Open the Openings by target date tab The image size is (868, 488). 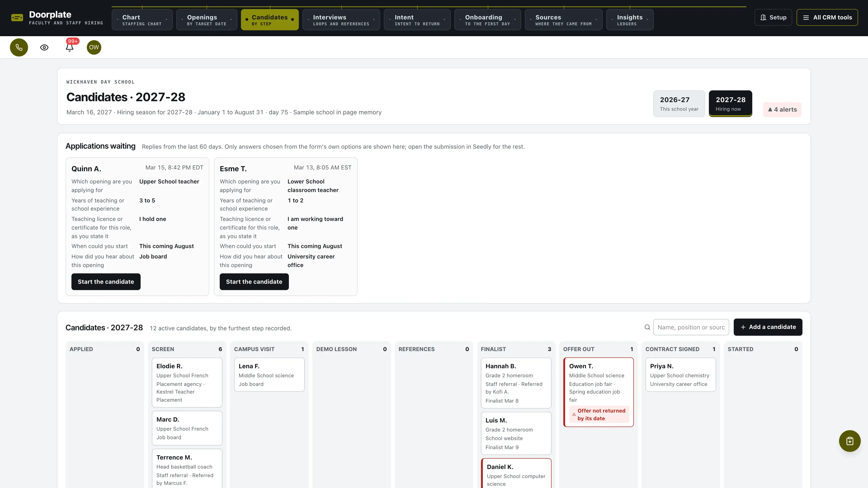tap(207, 20)
